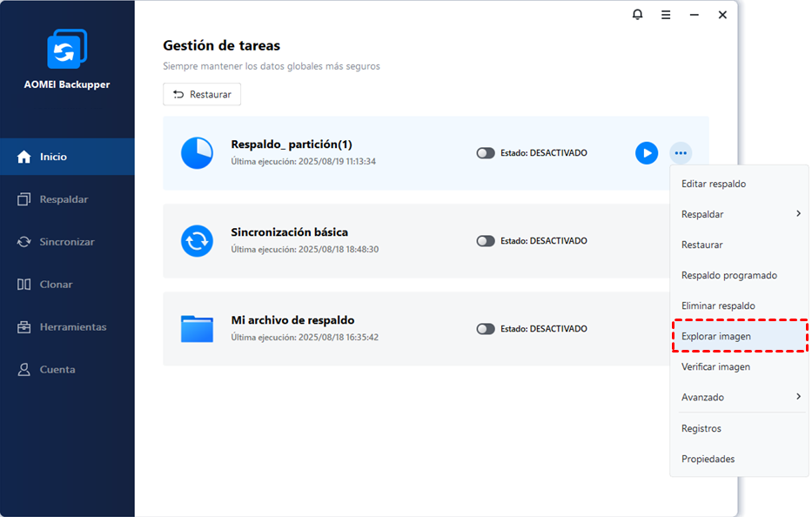The width and height of the screenshot is (812, 517).
Task: Expand the Avanzado submenu arrow
Action: (798, 396)
